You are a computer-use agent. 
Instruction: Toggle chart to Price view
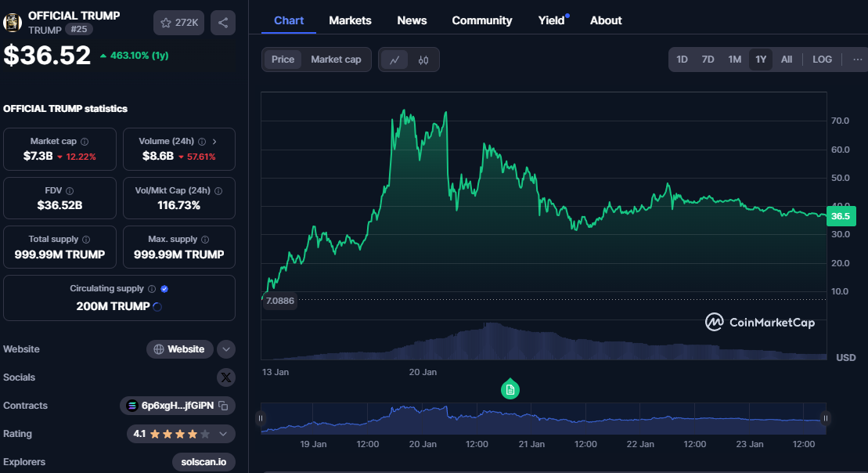pos(283,60)
